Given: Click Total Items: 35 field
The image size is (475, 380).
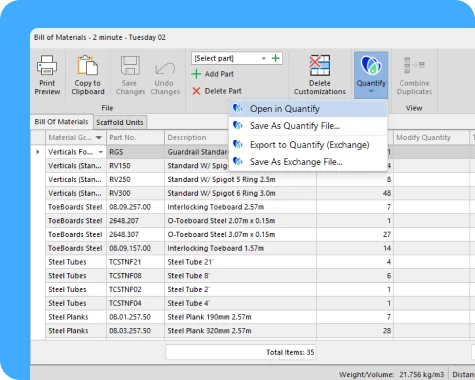Looking at the screenshot, I should click(x=240, y=352).
